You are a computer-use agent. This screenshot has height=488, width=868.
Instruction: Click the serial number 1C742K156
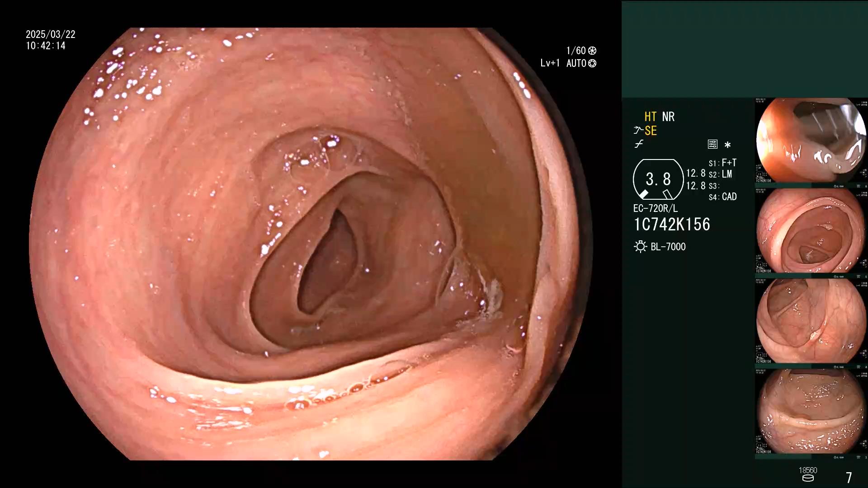672,225
